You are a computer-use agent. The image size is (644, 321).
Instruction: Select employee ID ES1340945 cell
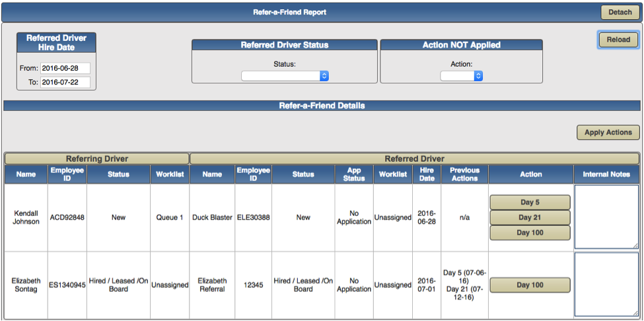tap(67, 285)
